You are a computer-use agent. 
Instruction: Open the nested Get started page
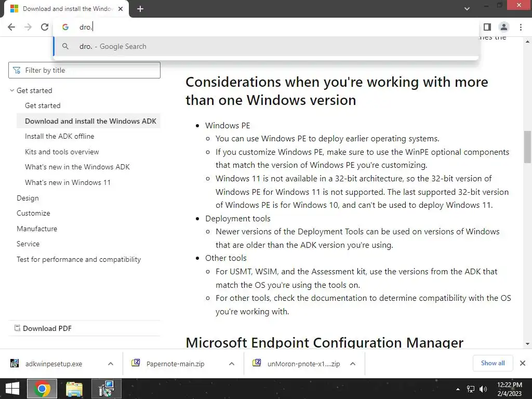click(x=43, y=106)
